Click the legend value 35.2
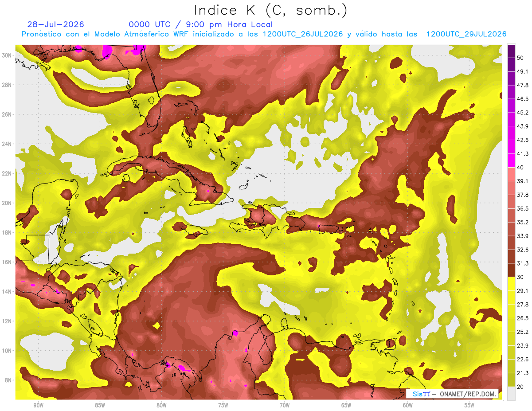 point(523,222)
